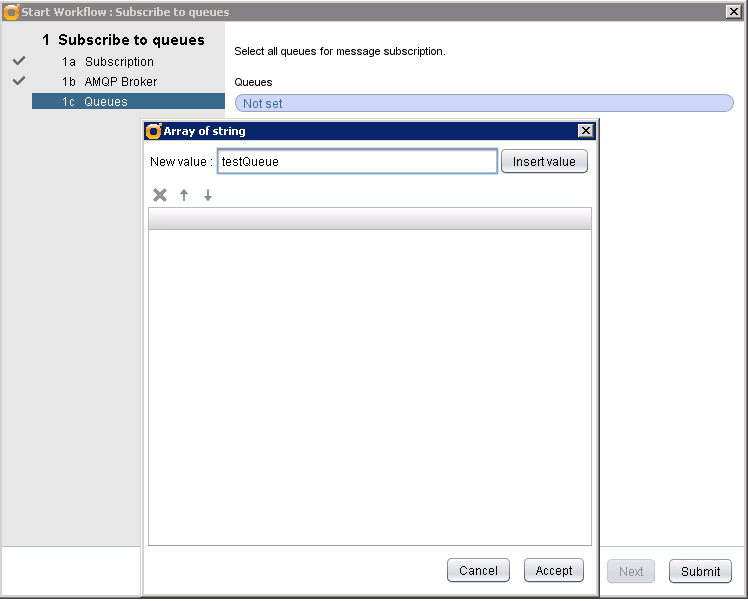Viewport: 748px width, 601px height.
Task: Click the checkmark beside 1b AMQP Broker
Action: 18,81
